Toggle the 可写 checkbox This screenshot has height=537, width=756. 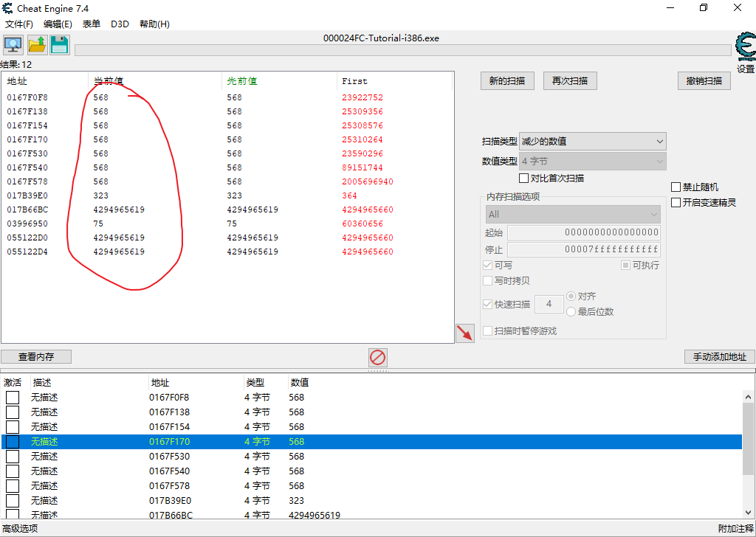pos(487,266)
